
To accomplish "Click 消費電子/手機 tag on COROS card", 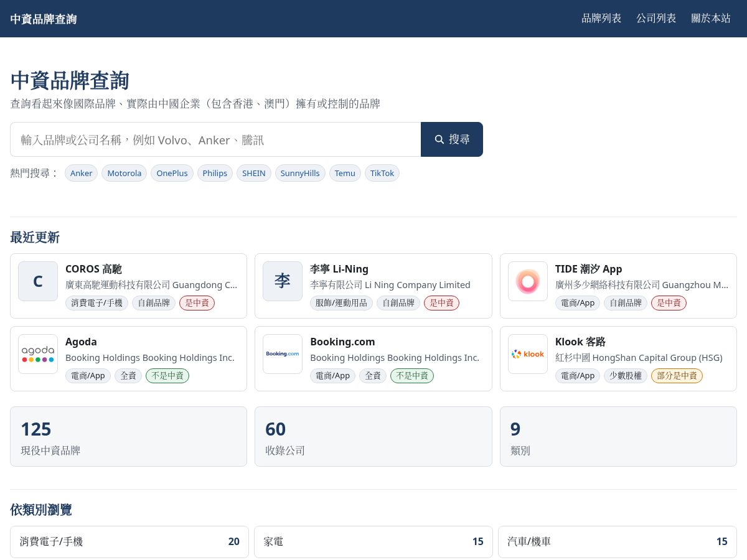I will click(x=96, y=303).
